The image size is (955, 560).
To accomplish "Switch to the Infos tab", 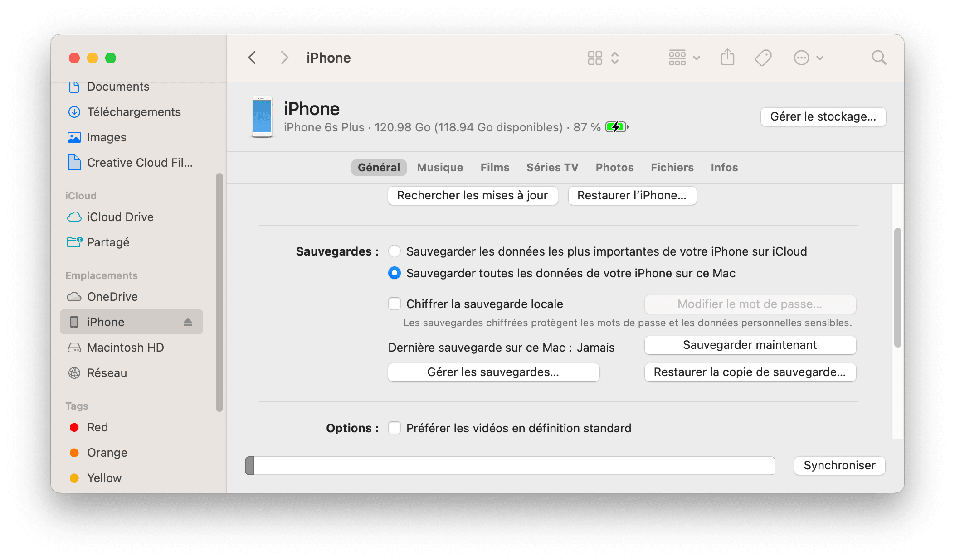I will point(724,167).
